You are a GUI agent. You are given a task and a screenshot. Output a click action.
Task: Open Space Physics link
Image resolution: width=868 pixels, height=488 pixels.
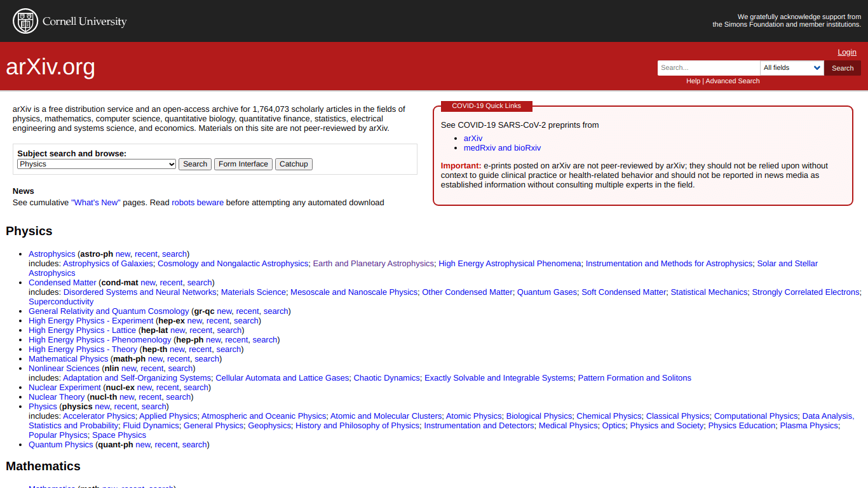tap(119, 435)
